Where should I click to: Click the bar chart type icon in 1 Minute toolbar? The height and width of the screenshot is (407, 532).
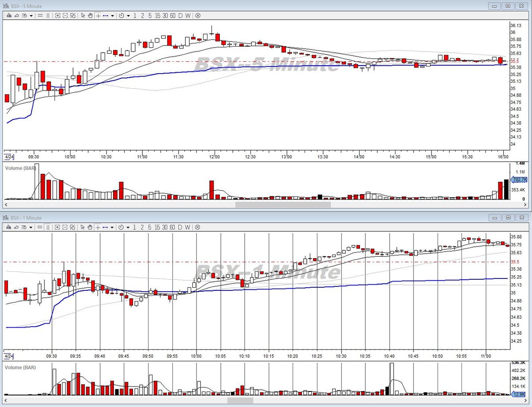coord(9,227)
